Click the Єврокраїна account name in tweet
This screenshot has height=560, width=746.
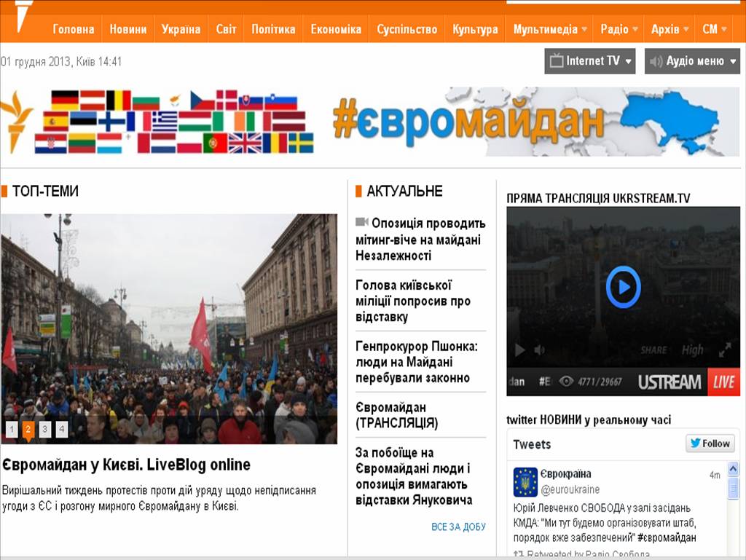click(x=565, y=474)
